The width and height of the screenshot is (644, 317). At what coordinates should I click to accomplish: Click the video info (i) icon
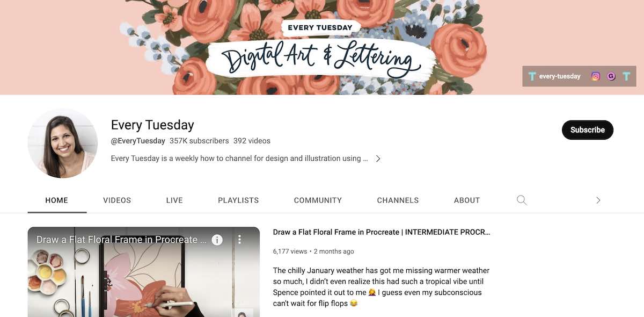pyautogui.click(x=217, y=240)
